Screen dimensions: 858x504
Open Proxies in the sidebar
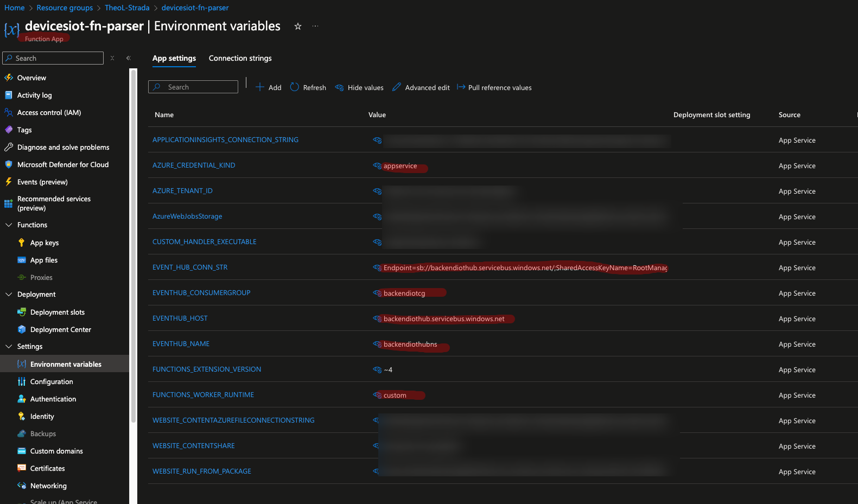(41, 277)
